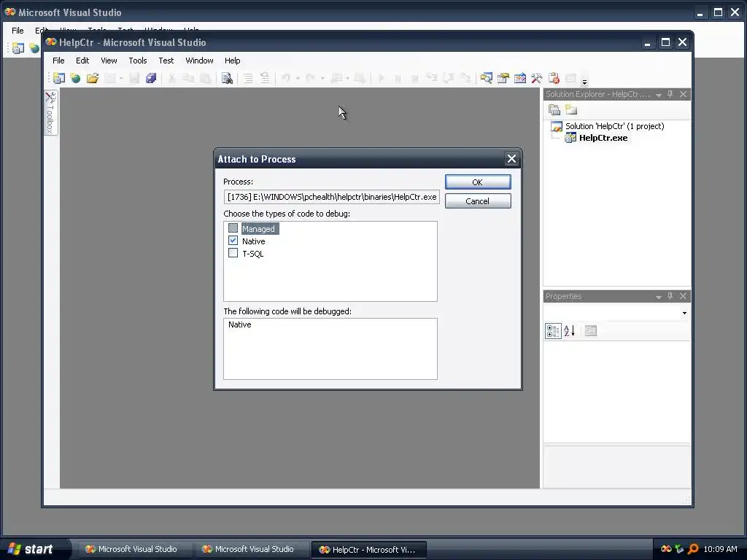This screenshot has width=747, height=560.
Task: Click the Start Debugging play icon
Action: pos(381,78)
